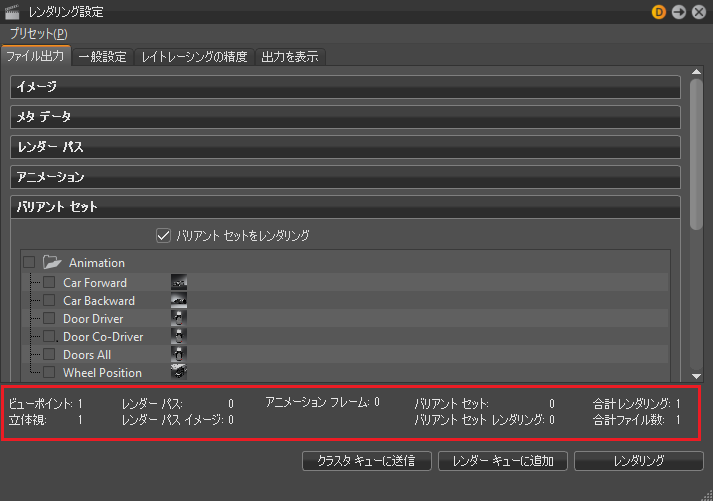The image size is (713, 501).
Task: Click レンダー キューに追加 button
Action: tap(502, 461)
